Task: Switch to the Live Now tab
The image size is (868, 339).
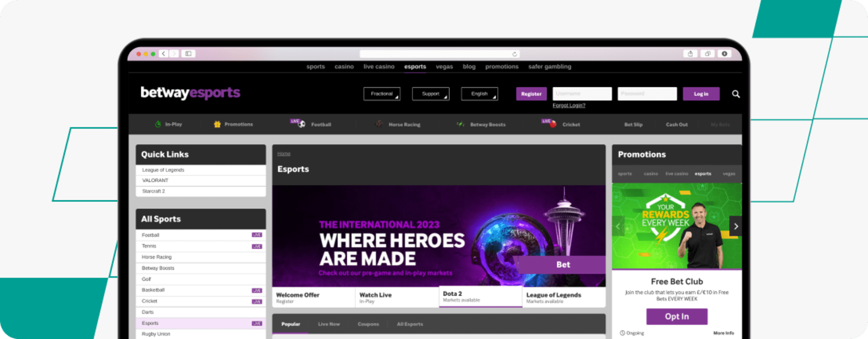Action: click(329, 324)
